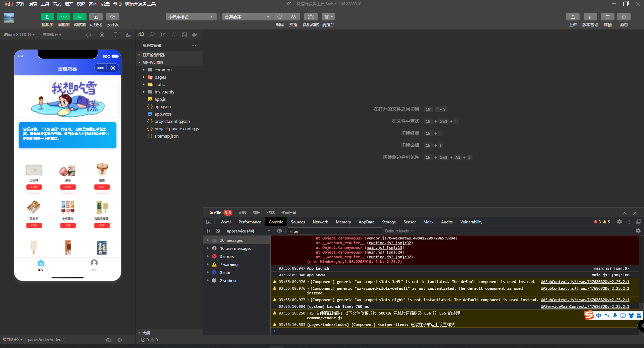
Task: Tap the 茅台 ice cream thumbnail
Action: (x=68, y=170)
